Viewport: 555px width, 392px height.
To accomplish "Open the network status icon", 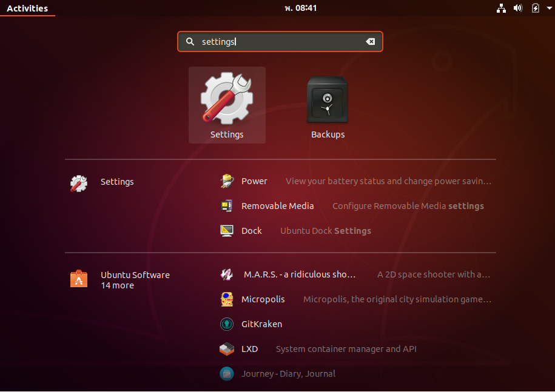I will 501,8.
